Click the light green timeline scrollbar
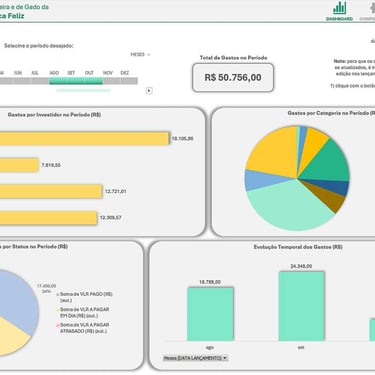This screenshot has height=375, width=375. point(83,90)
